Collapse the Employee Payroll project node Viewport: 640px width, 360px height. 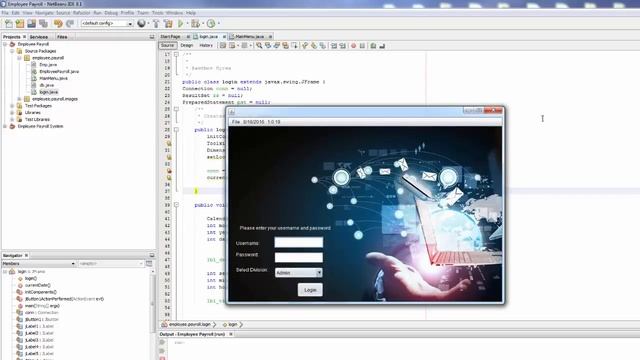(x=5, y=44)
